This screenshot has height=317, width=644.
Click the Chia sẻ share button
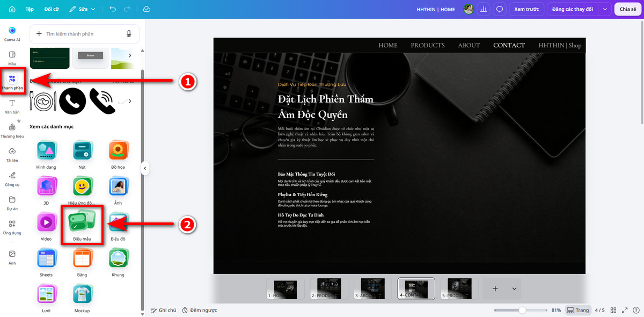click(x=627, y=9)
